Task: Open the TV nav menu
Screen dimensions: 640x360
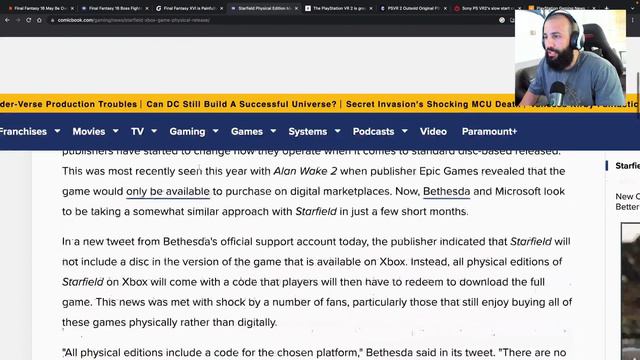Action: pyautogui.click(x=137, y=131)
